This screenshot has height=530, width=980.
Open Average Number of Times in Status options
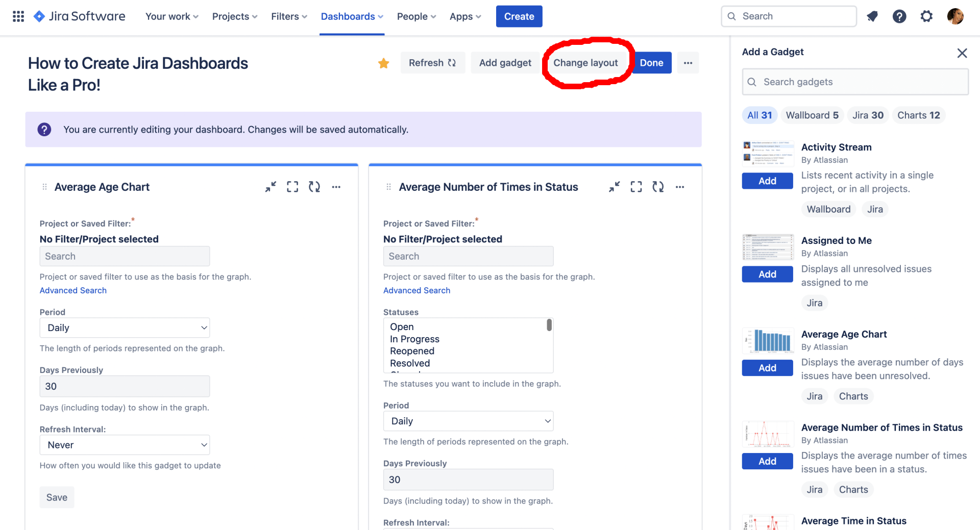pos(680,187)
